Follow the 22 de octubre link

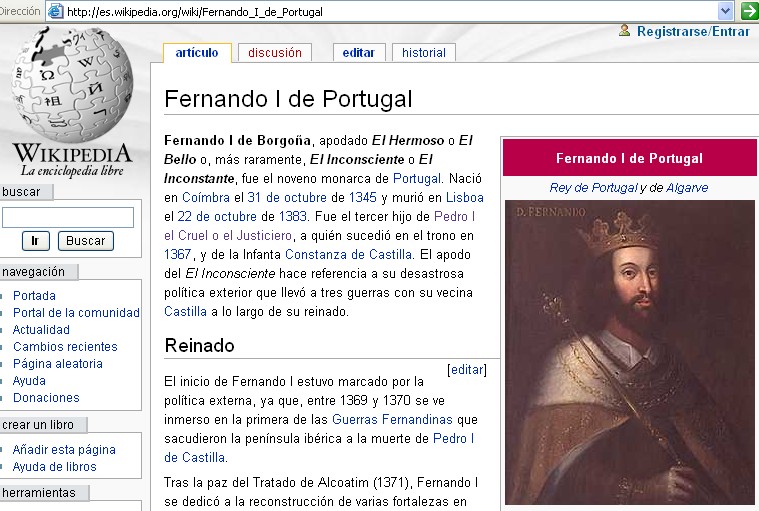click(217, 216)
